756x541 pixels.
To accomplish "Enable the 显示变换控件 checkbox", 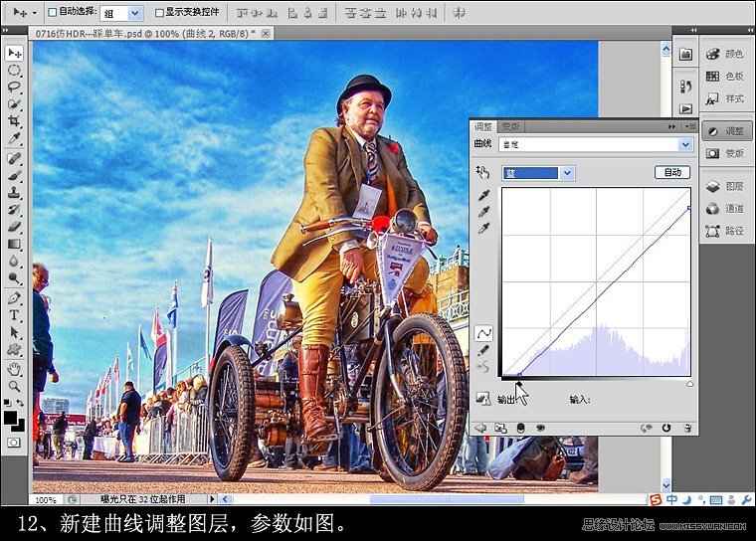I will 159,13.
